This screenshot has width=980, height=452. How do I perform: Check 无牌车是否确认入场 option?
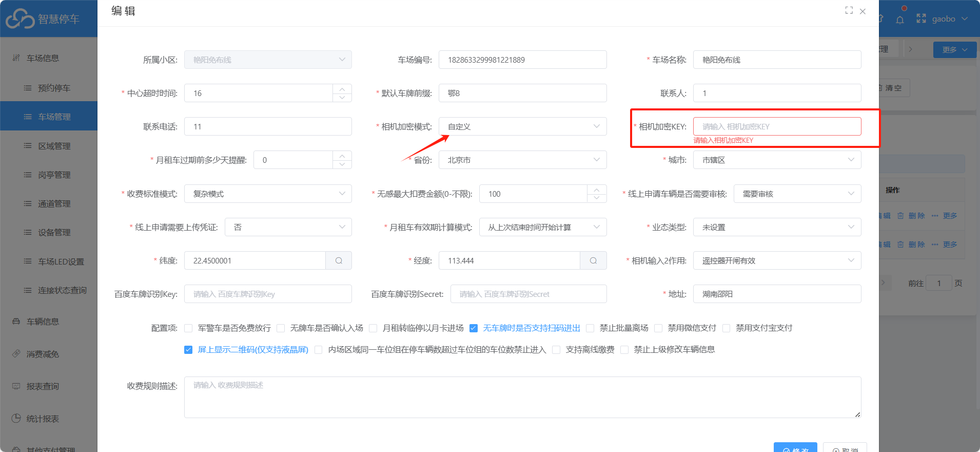(281, 328)
